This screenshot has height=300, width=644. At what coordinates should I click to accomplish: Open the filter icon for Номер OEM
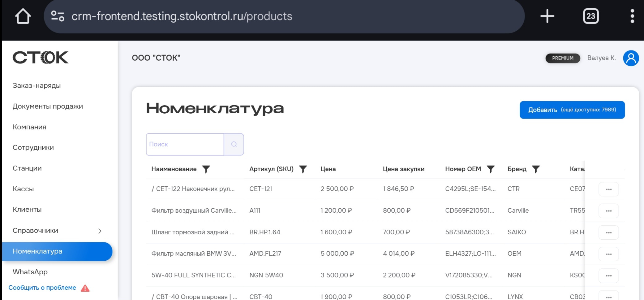pos(491,169)
